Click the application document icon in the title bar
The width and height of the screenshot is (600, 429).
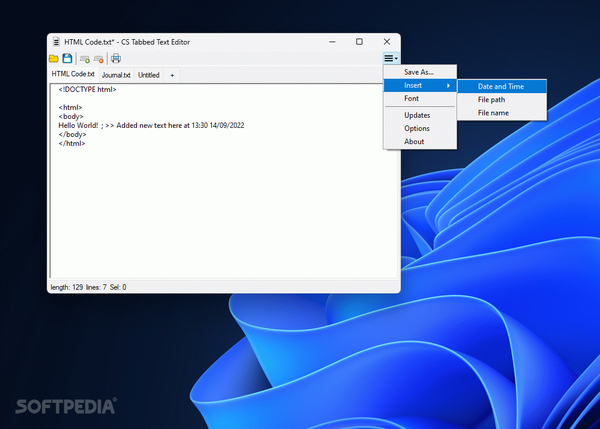pyautogui.click(x=56, y=42)
